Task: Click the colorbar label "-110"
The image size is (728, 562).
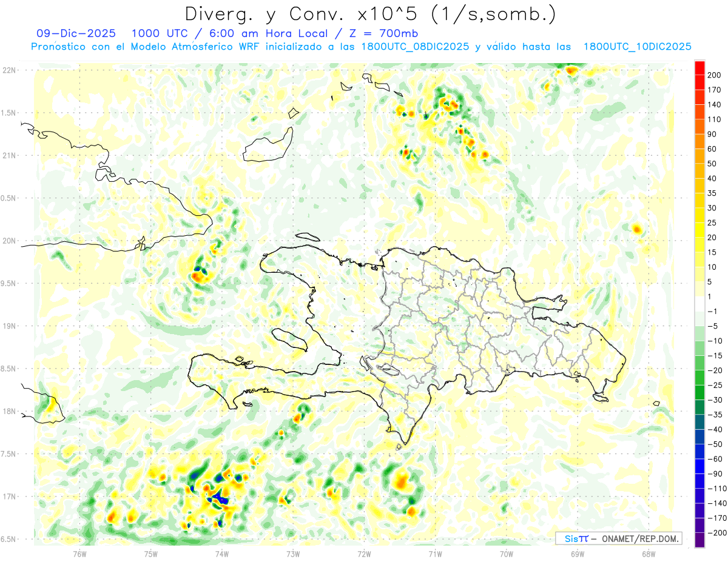Action: pos(716,488)
